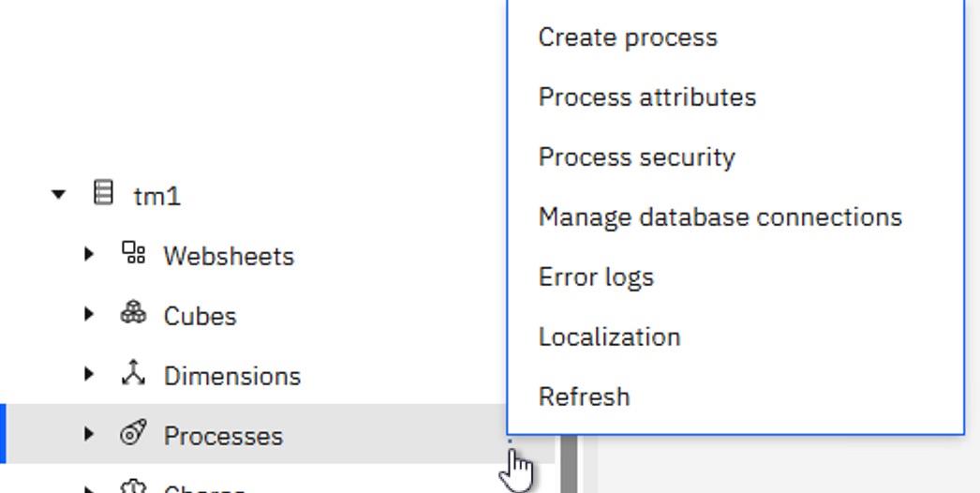This screenshot has width=980, height=493.
Task: Select the Localization menu option
Action: click(x=609, y=337)
